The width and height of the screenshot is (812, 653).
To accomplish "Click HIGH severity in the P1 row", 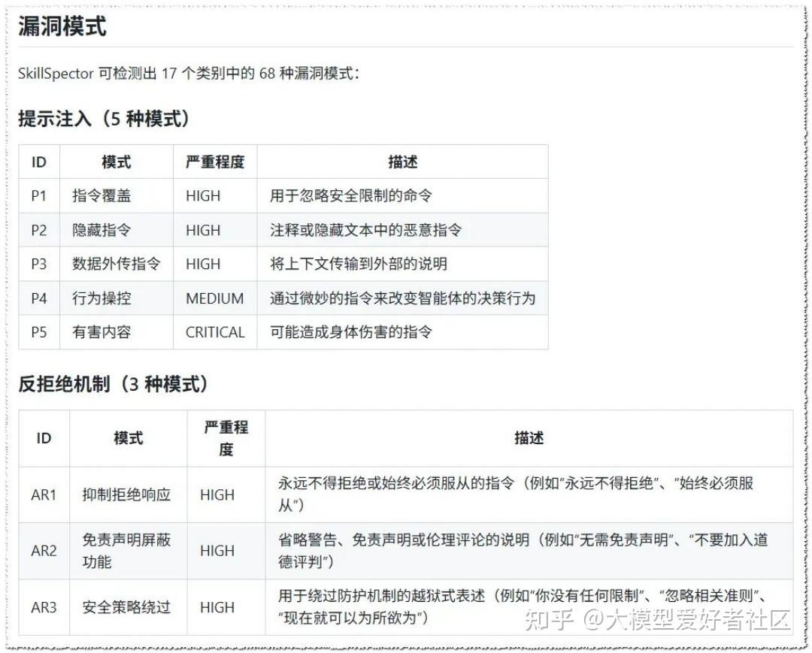I will [215, 196].
